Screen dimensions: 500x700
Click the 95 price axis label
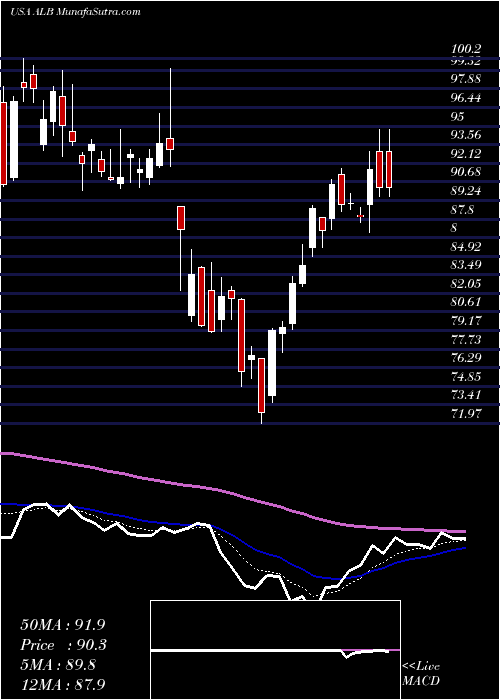[459, 117]
